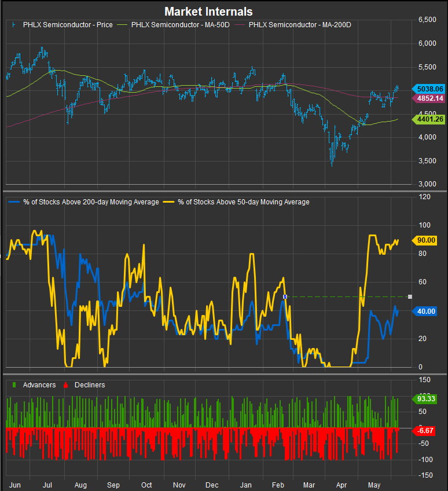Click the 5038.06 price value tag
The width and height of the screenshot is (448, 491).
(x=428, y=89)
